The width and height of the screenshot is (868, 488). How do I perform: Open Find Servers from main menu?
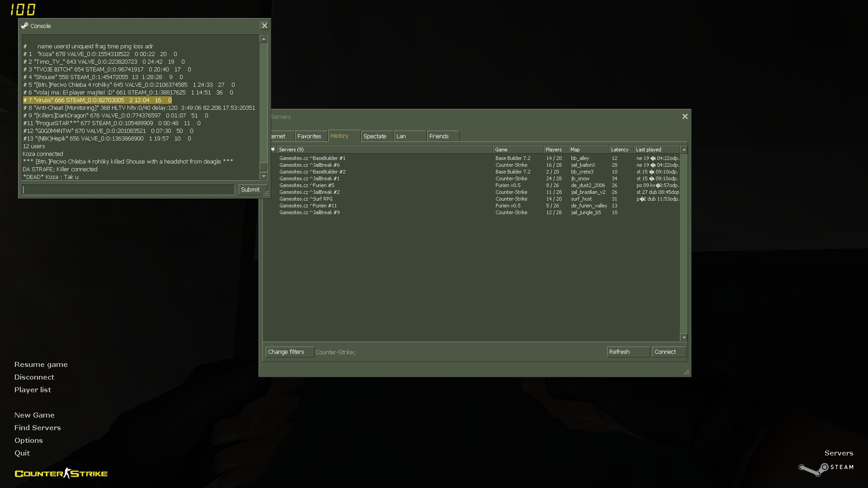pyautogui.click(x=38, y=428)
